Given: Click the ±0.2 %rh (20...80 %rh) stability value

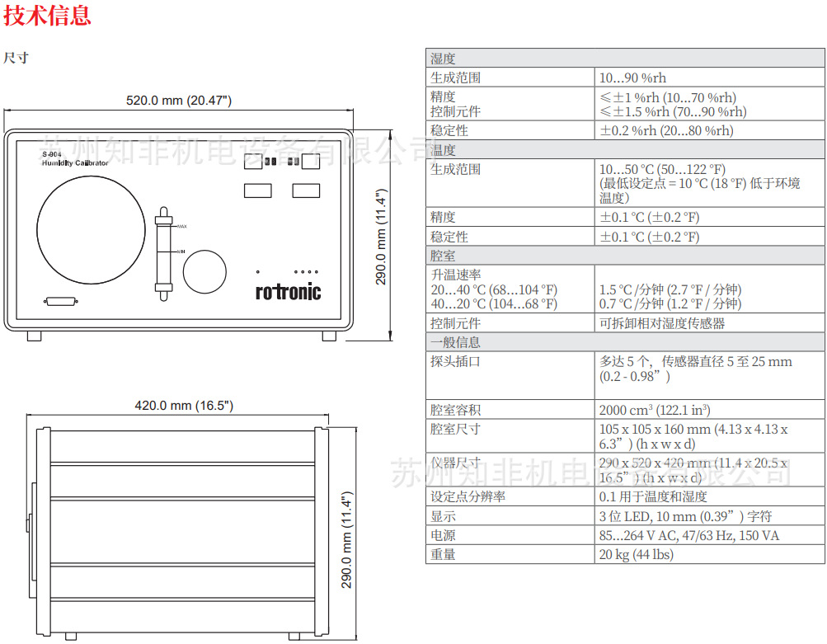Looking at the screenshot, I should tap(666, 130).
